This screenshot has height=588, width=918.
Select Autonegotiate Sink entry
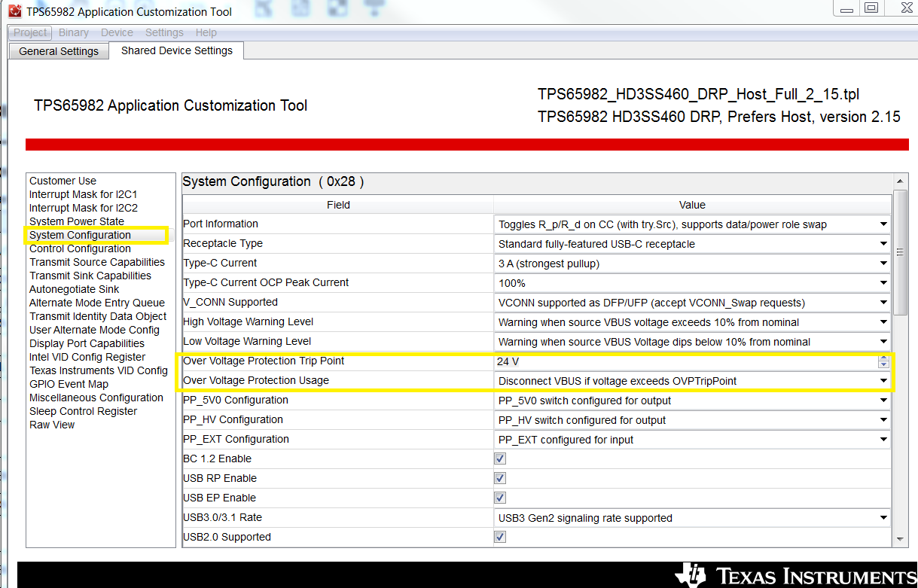click(x=75, y=289)
